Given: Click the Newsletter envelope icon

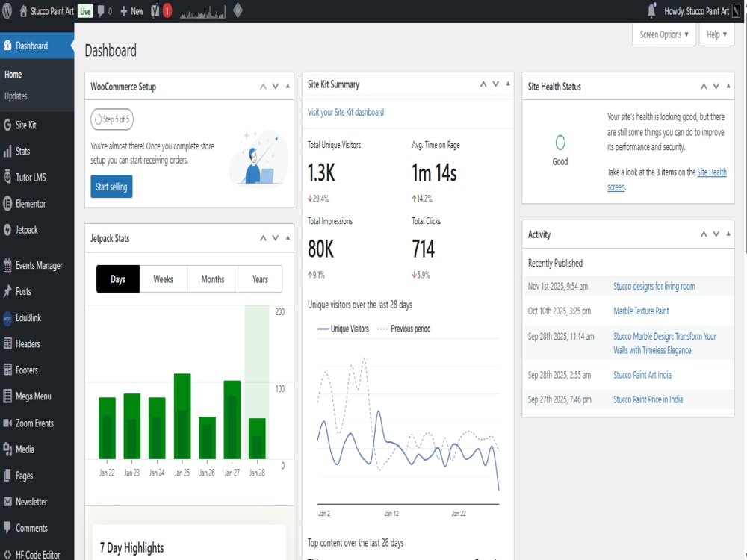Looking at the screenshot, I should [x=7, y=502].
